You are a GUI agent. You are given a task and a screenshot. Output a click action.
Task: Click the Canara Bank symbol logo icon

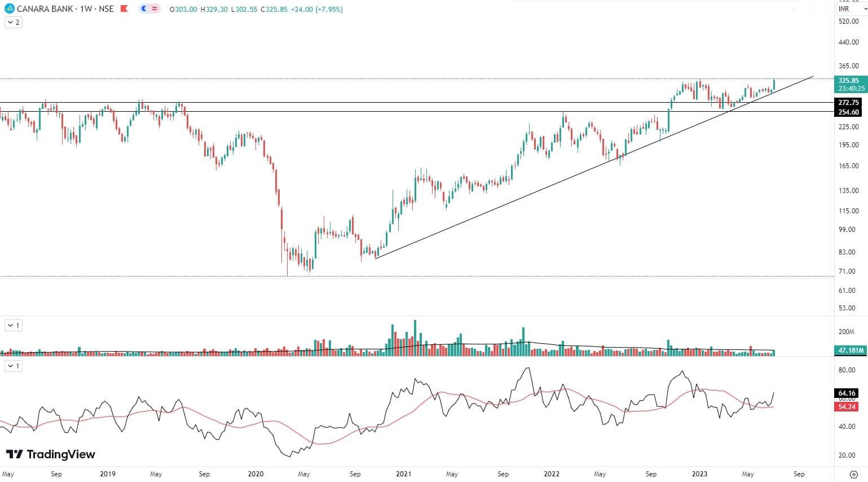click(8, 9)
